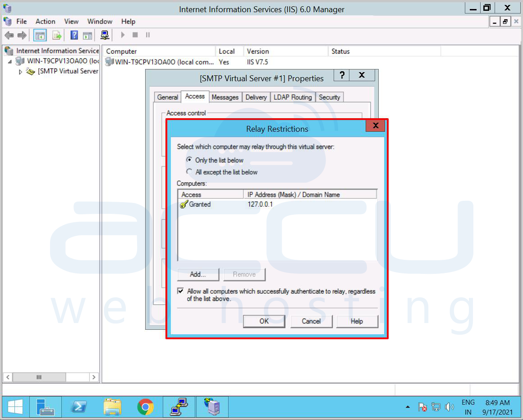Toggle allow authenticated computers to relay checkbox
Image resolution: width=523 pixels, height=420 pixels.
(180, 291)
